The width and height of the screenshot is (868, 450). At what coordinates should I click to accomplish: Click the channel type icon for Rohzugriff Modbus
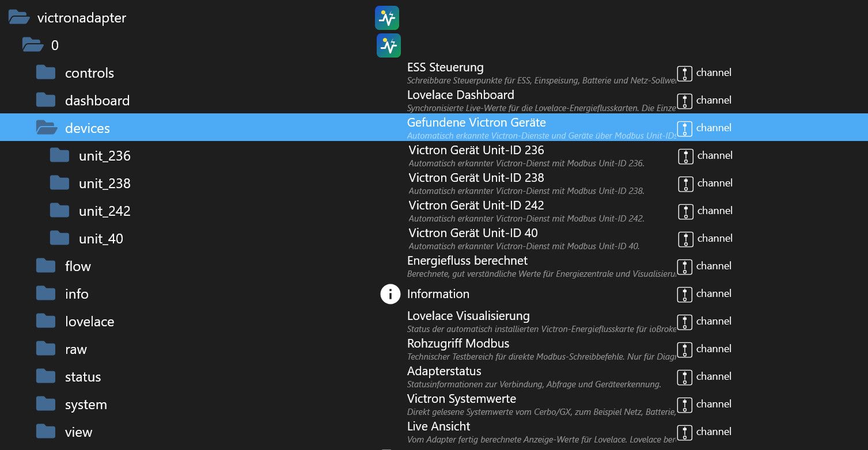coord(684,349)
